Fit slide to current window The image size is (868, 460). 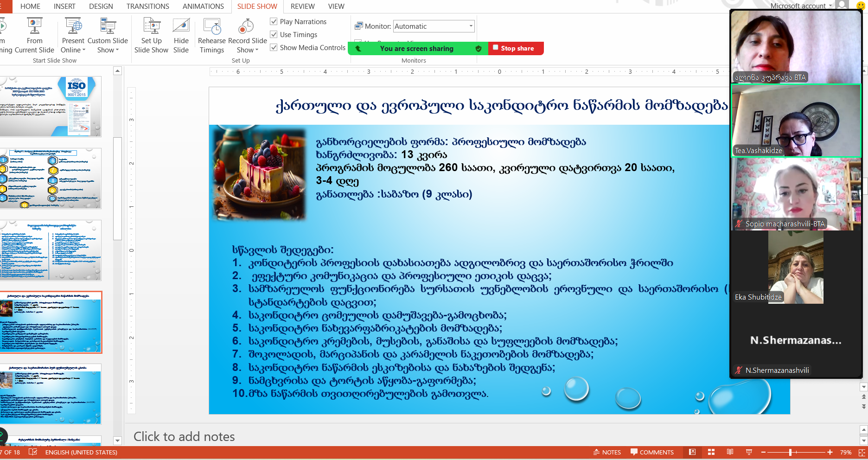pos(862,452)
